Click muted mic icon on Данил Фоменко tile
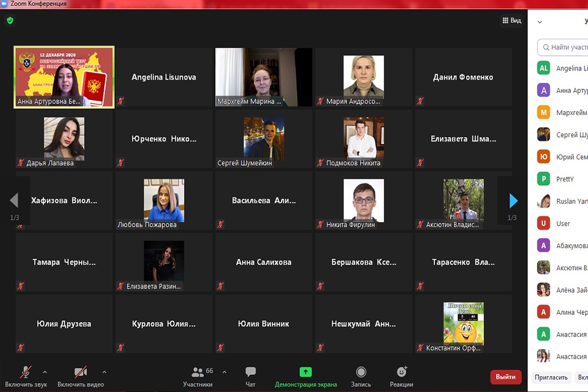 click(x=420, y=101)
